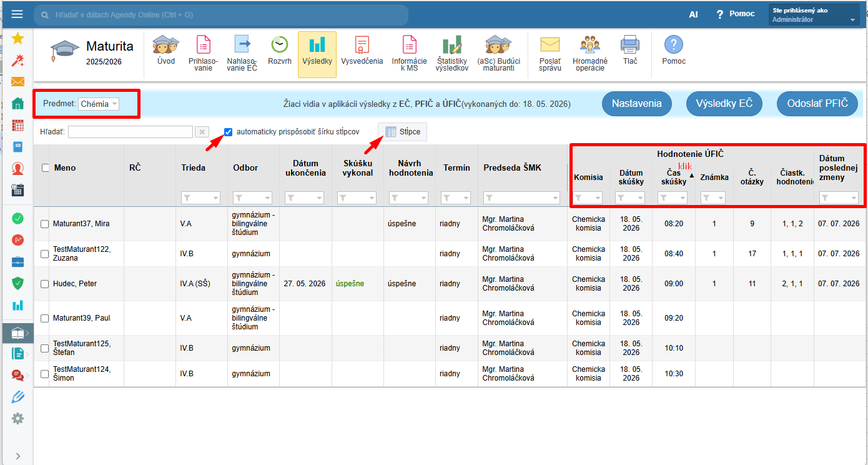The width and height of the screenshot is (868, 465).
Task: Open the green round checkmark sidebar icon
Action: (x=17, y=219)
